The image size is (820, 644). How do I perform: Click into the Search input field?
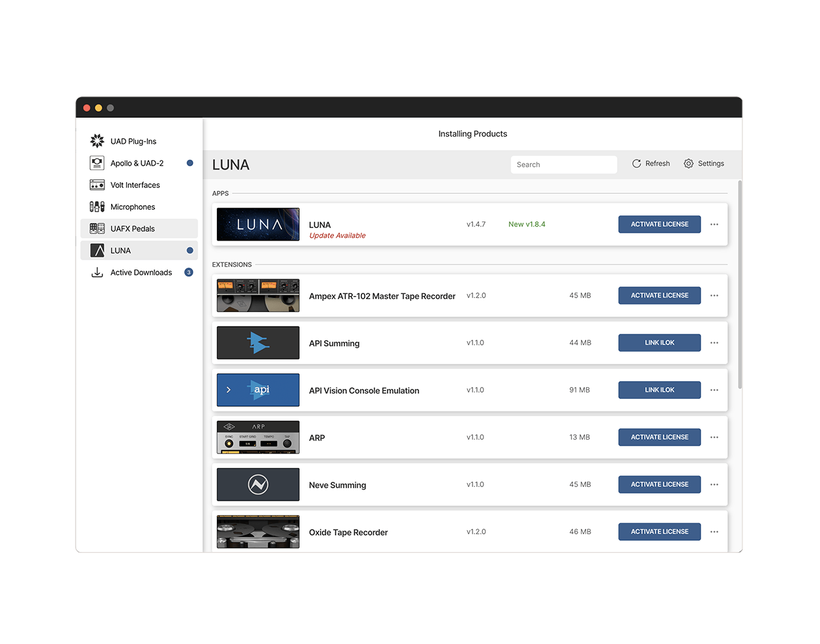pyautogui.click(x=564, y=165)
